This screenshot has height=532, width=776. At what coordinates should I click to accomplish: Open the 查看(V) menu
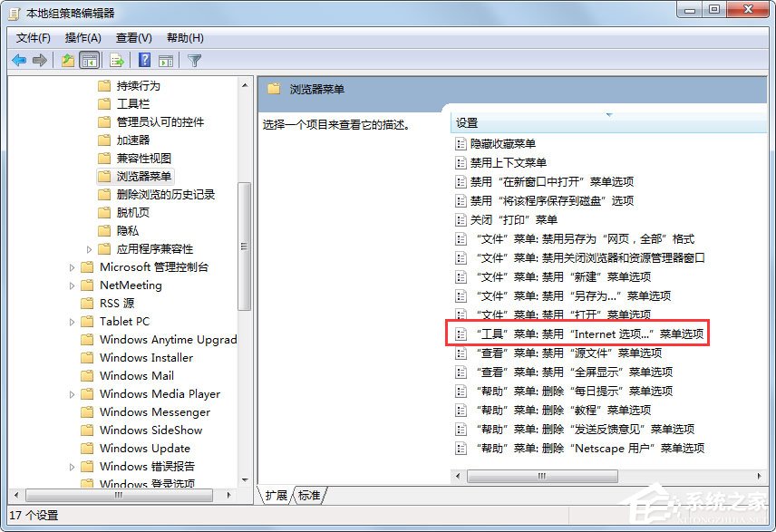tap(132, 38)
